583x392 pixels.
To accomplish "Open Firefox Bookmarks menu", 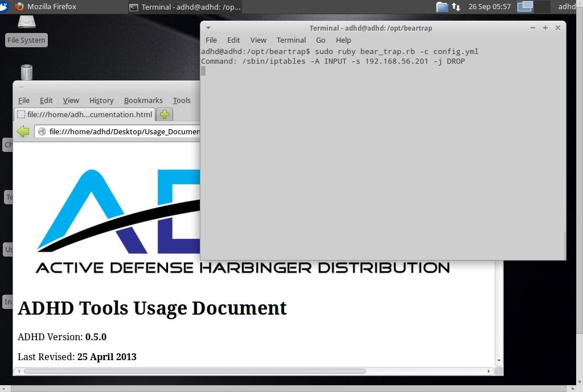I will click(x=143, y=100).
